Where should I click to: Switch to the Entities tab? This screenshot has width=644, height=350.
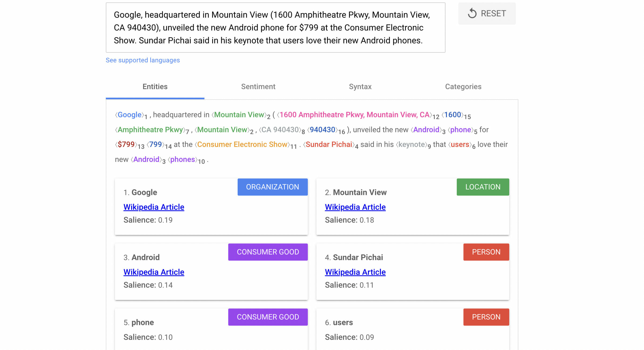pyautogui.click(x=155, y=87)
